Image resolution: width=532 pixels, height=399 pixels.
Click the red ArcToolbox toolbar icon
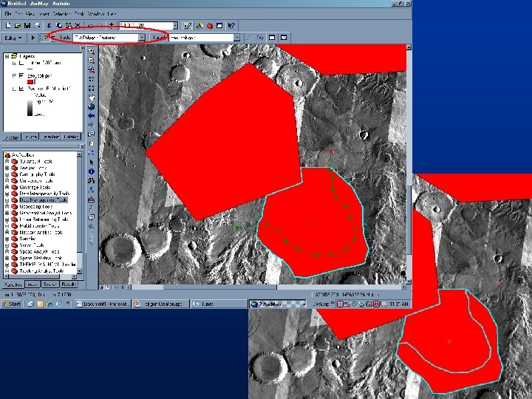coord(210,26)
